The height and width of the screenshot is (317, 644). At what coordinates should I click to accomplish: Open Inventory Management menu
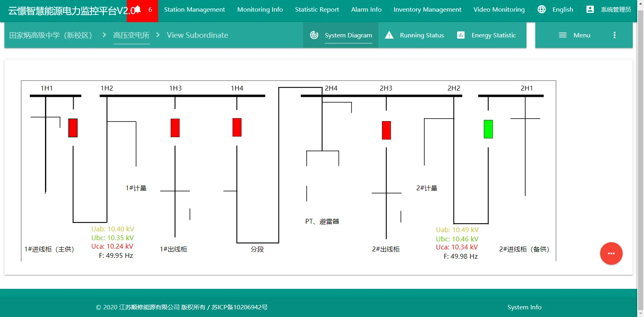click(x=427, y=9)
